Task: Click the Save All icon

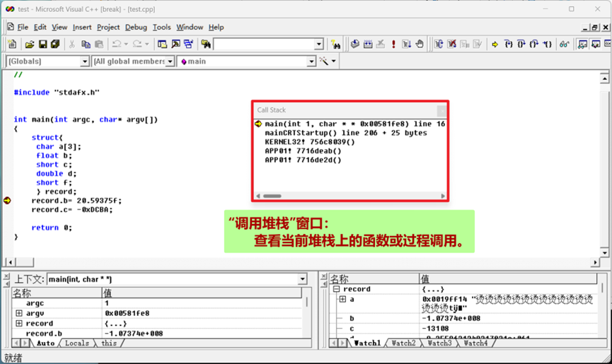Action: 55,44
